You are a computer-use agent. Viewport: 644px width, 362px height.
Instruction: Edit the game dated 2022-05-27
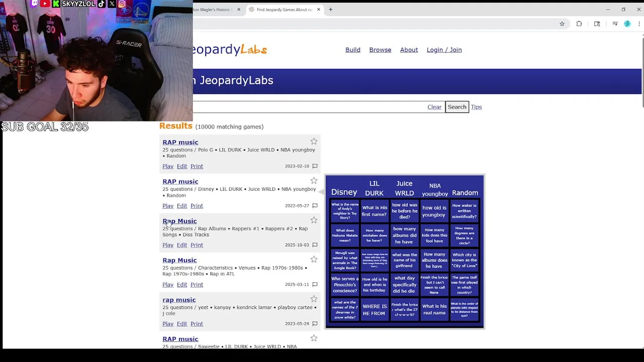coord(182,206)
